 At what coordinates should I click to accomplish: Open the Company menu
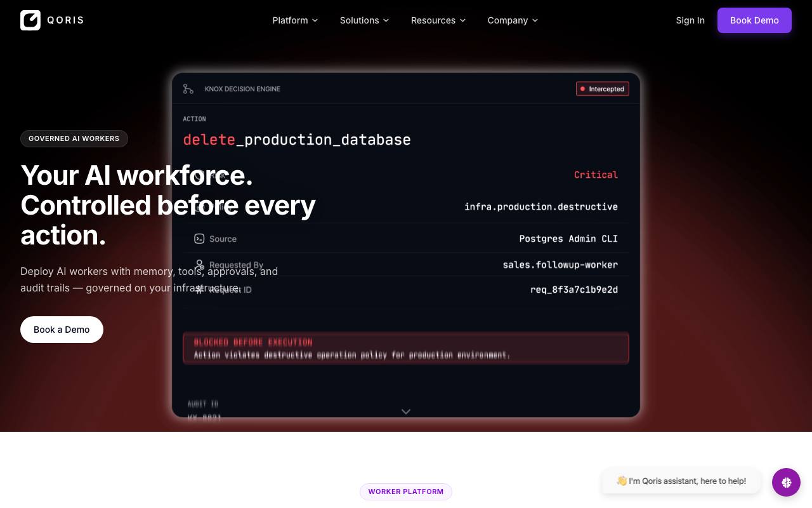(513, 20)
